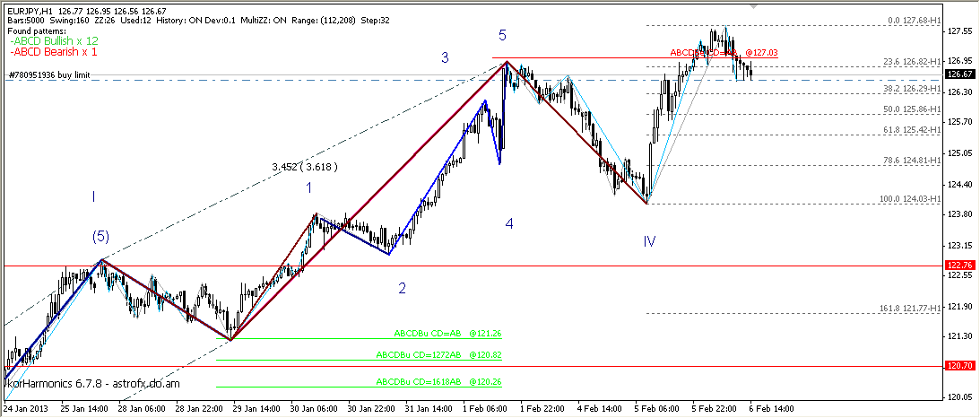This screenshot has height=418, width=980.
Task: Click the wave 2 label
Action: 403,287
